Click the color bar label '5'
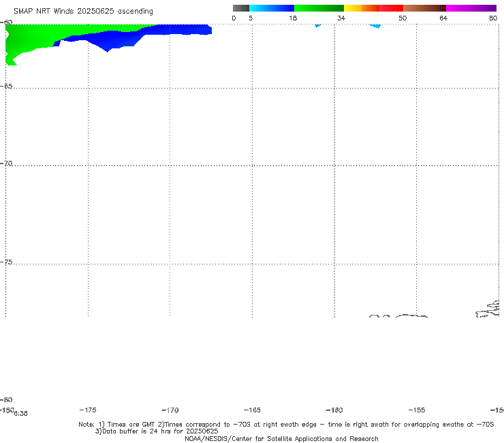Viewport: 504px width, 443px height. tap(251, 18)
